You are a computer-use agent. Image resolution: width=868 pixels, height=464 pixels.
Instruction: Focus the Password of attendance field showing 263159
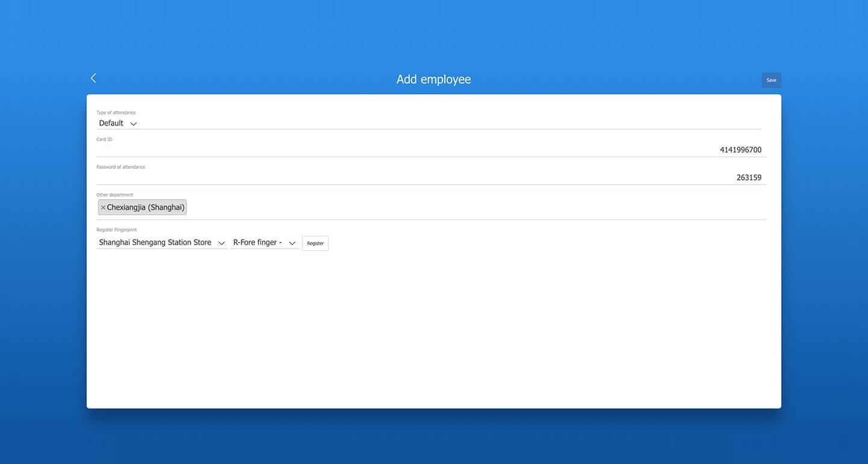click(x=432, y=177)
